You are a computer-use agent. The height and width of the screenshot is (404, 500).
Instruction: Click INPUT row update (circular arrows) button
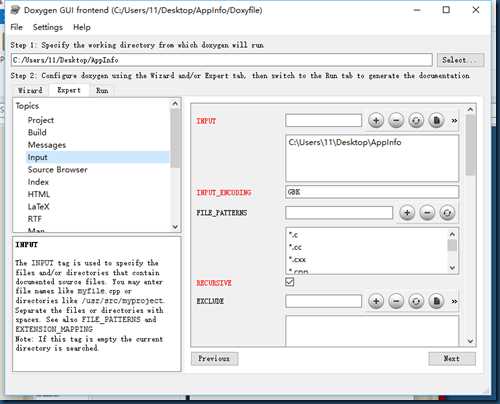pos(416,120)
